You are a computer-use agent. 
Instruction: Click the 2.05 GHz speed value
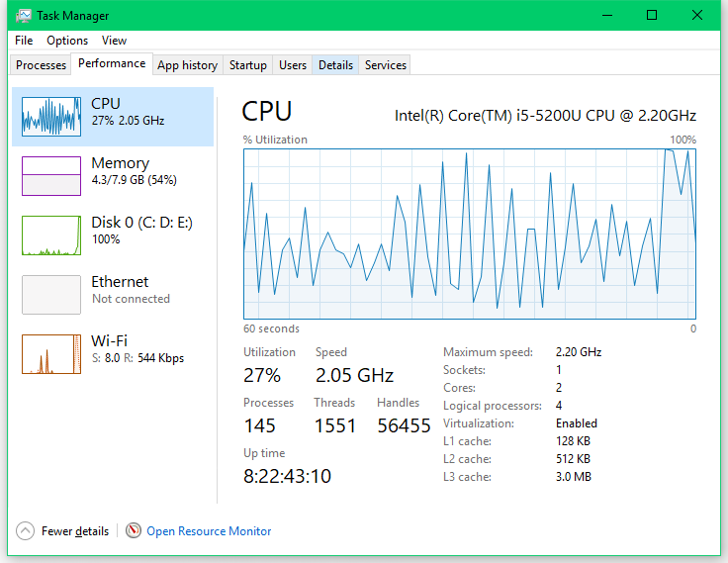click(355, 375)
